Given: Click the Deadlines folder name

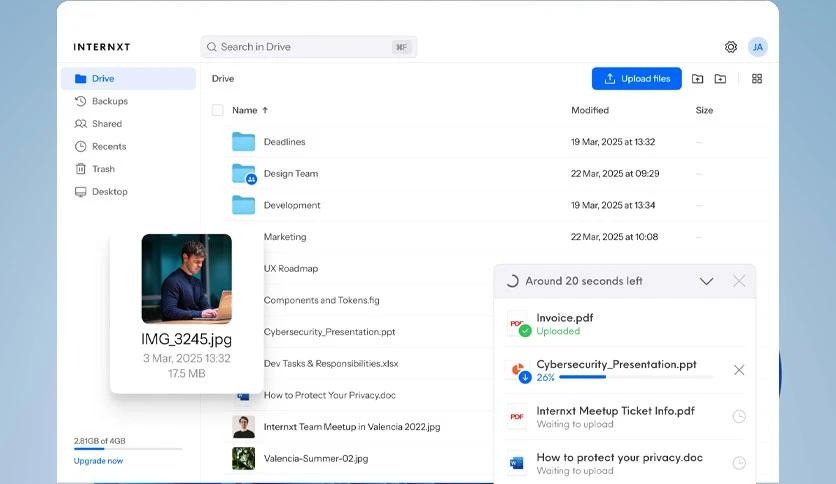Looking at the screenshot, I should (x=285, y=142).
